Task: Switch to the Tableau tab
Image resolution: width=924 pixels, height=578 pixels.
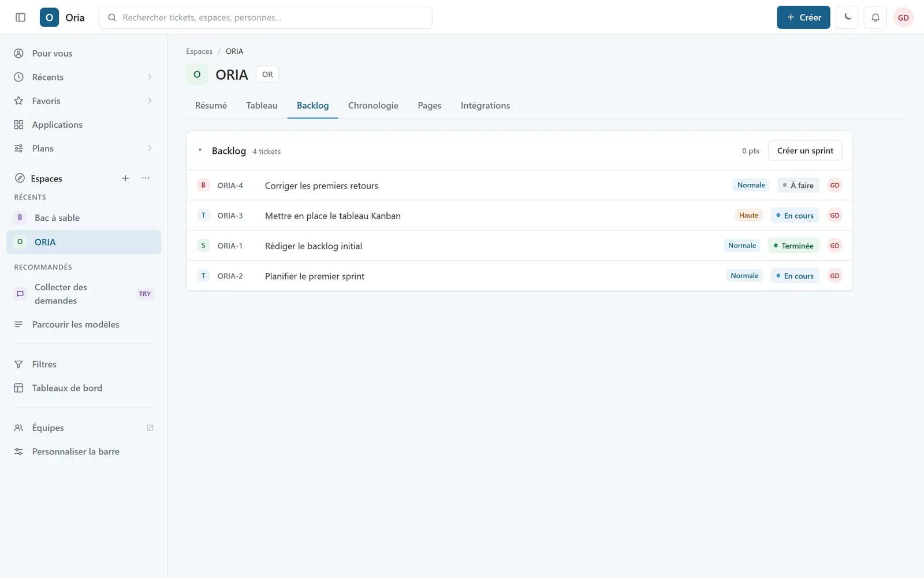Action: pos(262,105)
